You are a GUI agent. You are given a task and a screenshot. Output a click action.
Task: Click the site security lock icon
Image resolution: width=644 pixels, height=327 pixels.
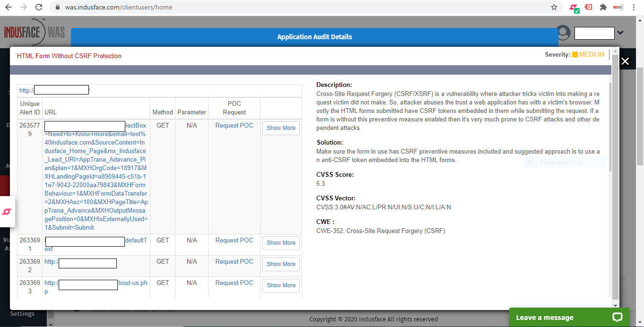[x=57, y=8]
